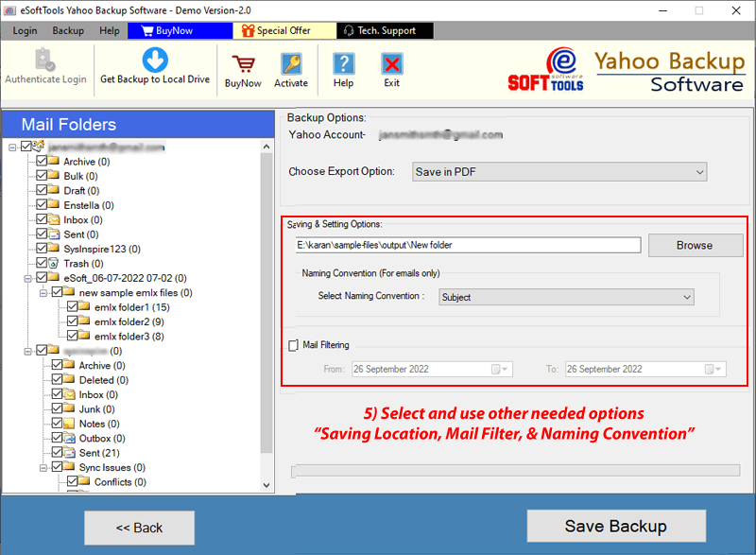This screenshot has height=555, width=756.
Task: Open Tech. Support headset banner
Action: (385, 30)
